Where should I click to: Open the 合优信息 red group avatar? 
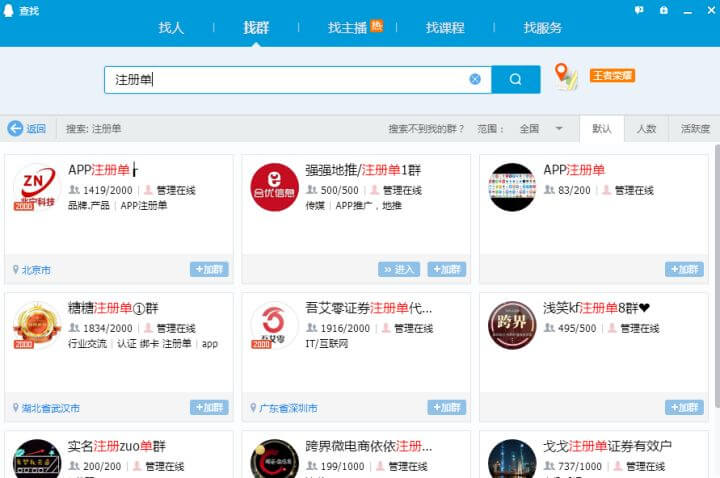pyautogui.click(x=274, y=187)
